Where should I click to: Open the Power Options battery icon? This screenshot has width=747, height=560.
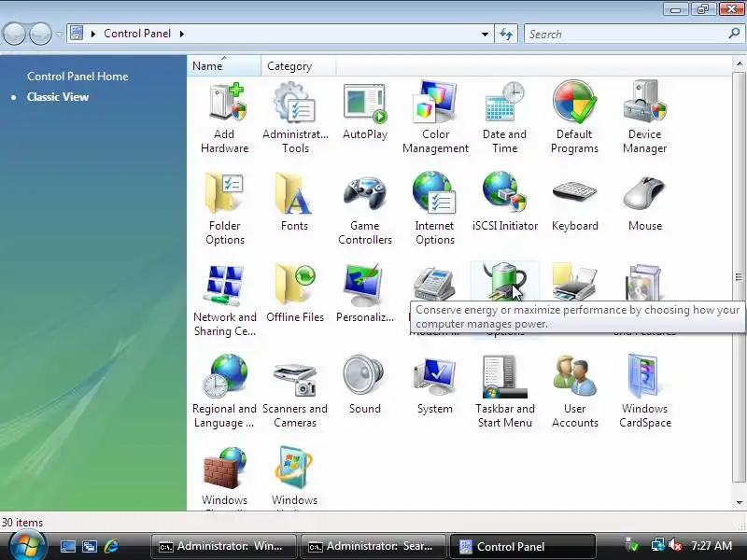pyautogui.click(x=504, y=283)
